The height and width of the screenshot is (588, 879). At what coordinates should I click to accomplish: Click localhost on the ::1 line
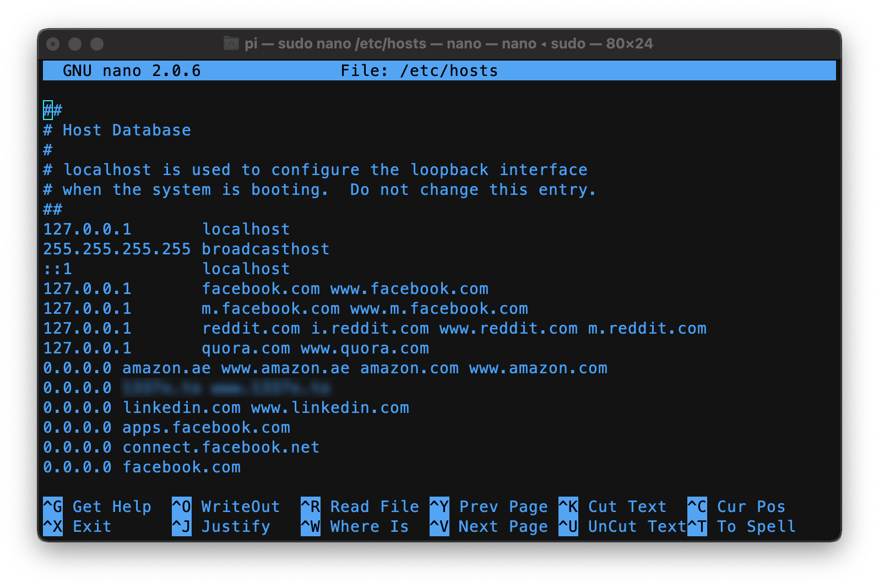pyautogui.click(x=246, y=269)
